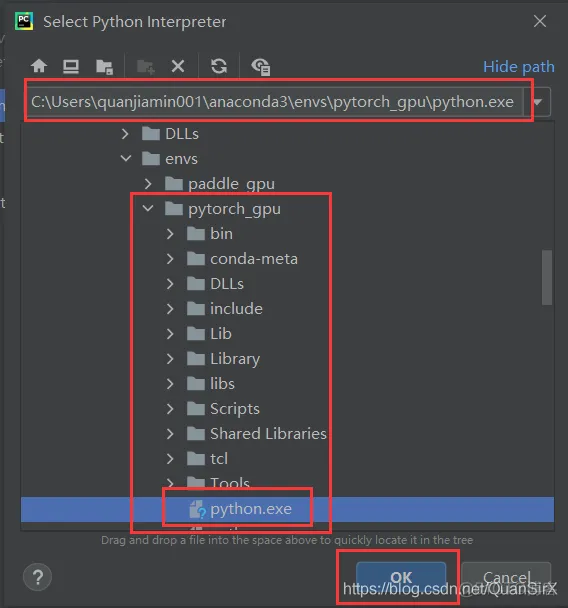Toggle show hidden files and directories icon
The height and width of the screenshot is (608, 568).
pyautogui.click(x=261, y=67)
